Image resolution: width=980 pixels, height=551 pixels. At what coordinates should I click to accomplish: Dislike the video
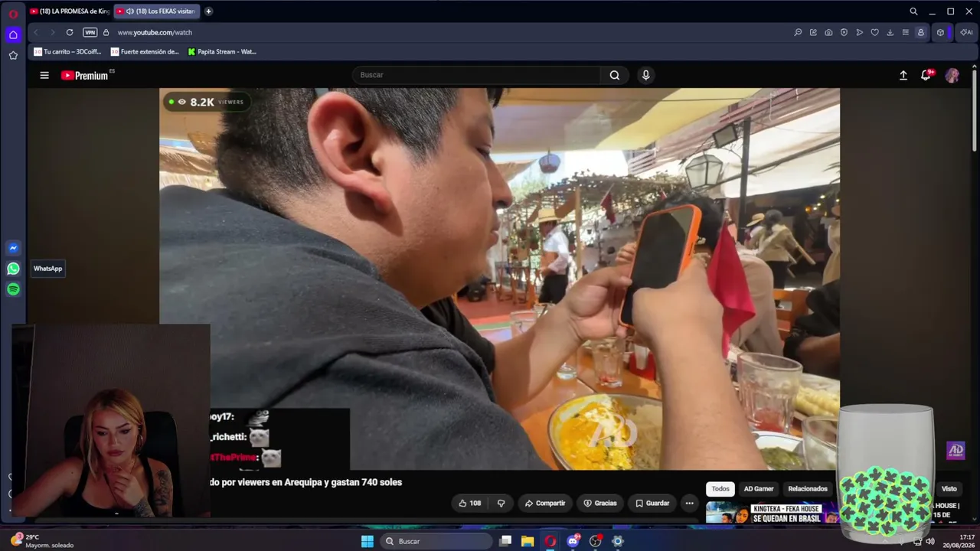point(501,503)
